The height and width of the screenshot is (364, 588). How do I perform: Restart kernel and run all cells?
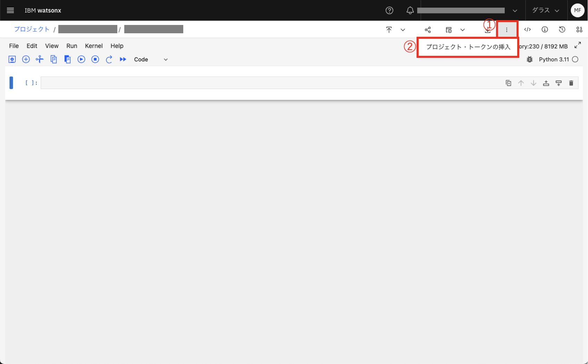tap(123, 59)
